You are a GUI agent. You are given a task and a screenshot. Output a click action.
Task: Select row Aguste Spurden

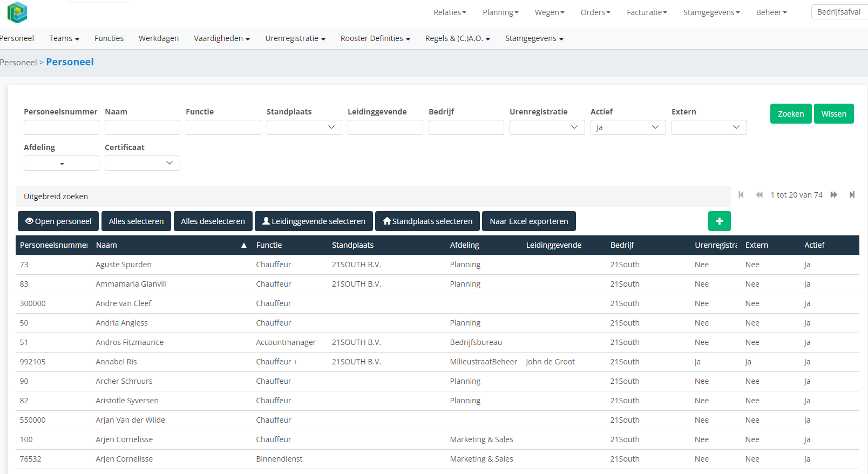[x=437, y=265]
